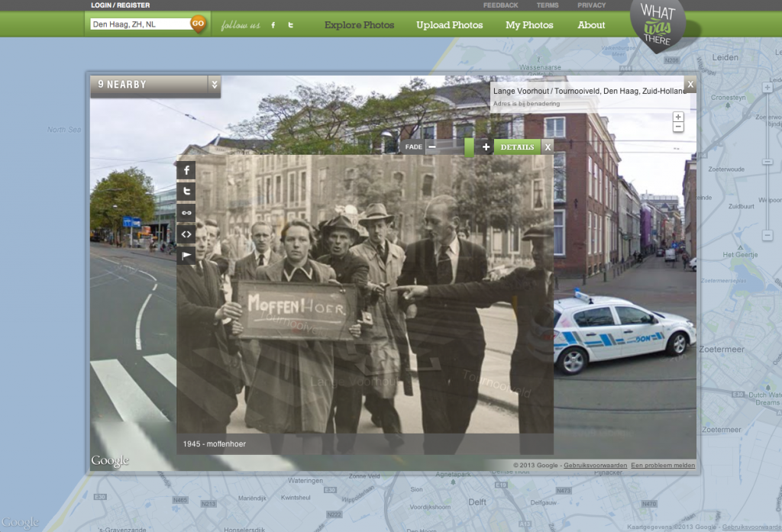Close the photo overlay with X beside DETAILS
This screenshot has width=782, height=532.
click(x=548, y=147)
